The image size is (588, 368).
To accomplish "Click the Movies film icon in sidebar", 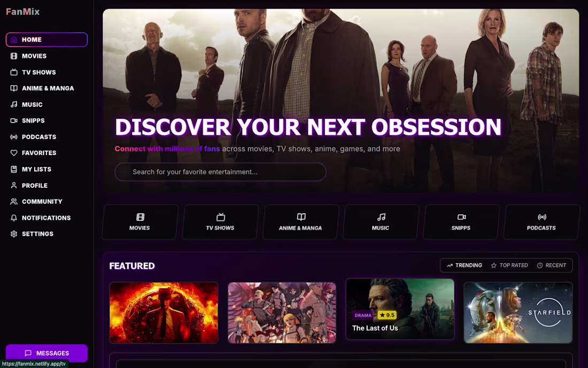I will click(14, 56).
